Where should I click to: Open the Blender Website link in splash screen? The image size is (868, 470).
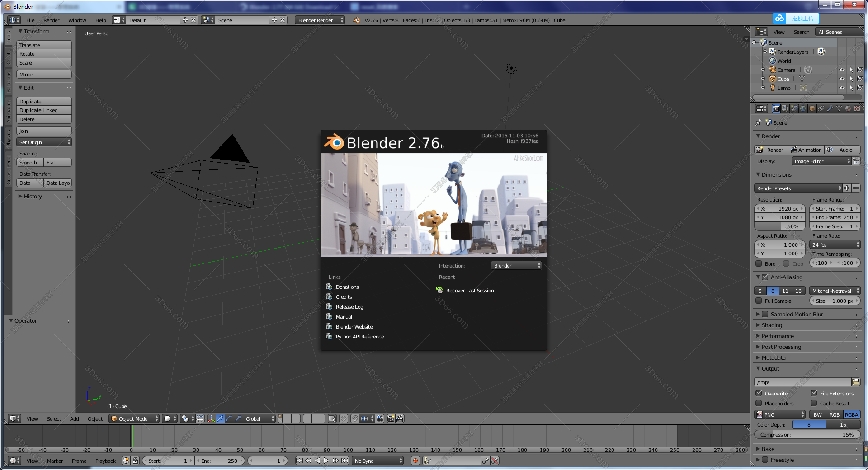tap(354, 326)
